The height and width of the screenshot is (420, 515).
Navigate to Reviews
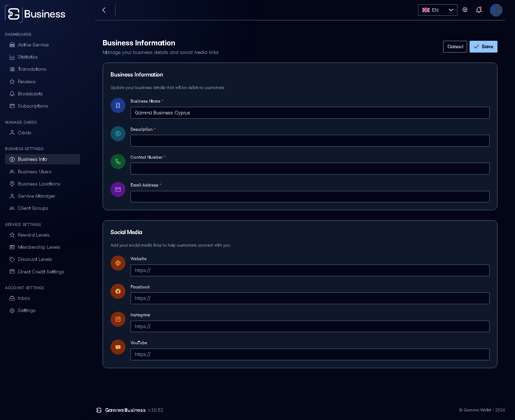click(x=43, y=81)
